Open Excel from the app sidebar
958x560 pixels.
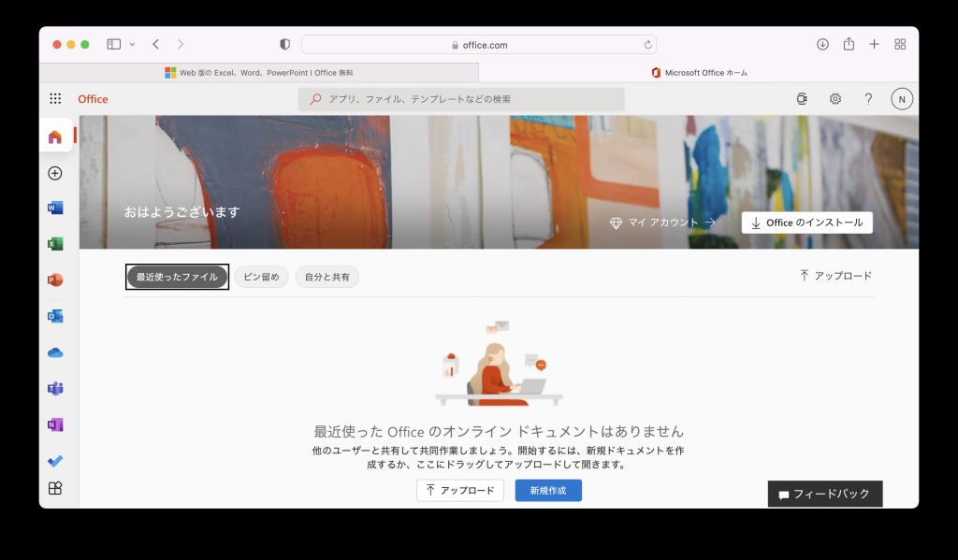pyautogui.click(x=55, y=243)
